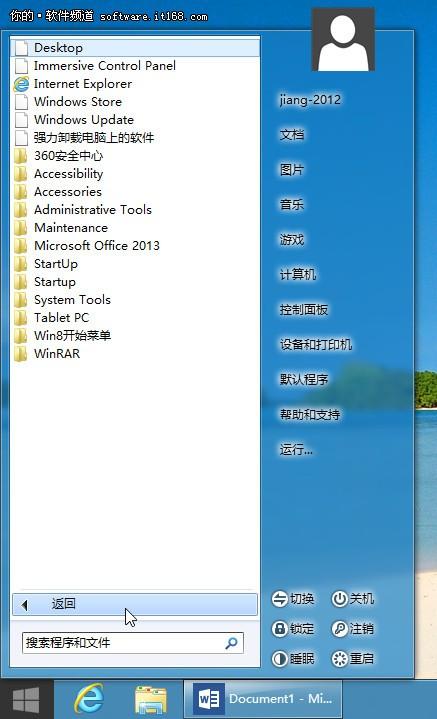The height and width of the screenshot is (719, 437).
Task: Open 音乐 music link
Action: pyautogui.click(x=292, y=205)
